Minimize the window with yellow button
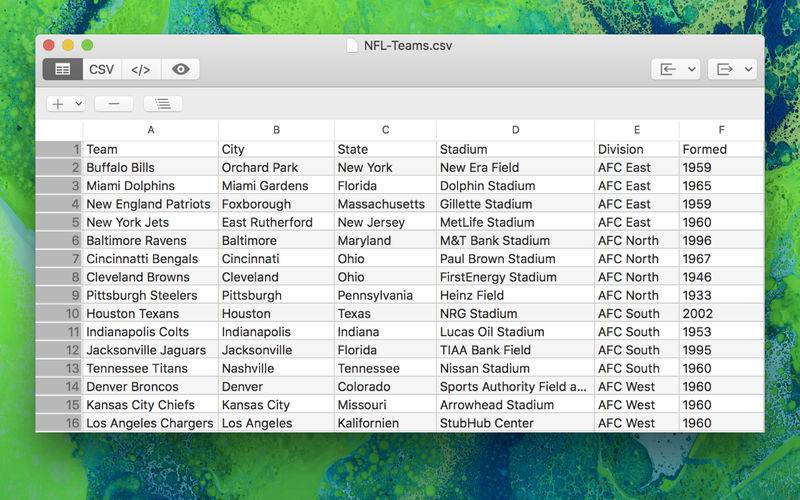Viewport: 800px width, 500px height. tap(68, 45)
